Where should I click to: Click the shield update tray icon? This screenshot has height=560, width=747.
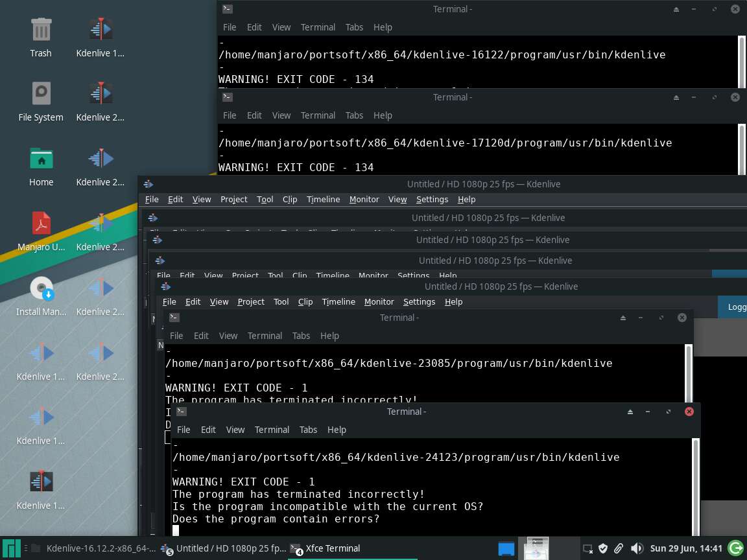click(602, 548)
